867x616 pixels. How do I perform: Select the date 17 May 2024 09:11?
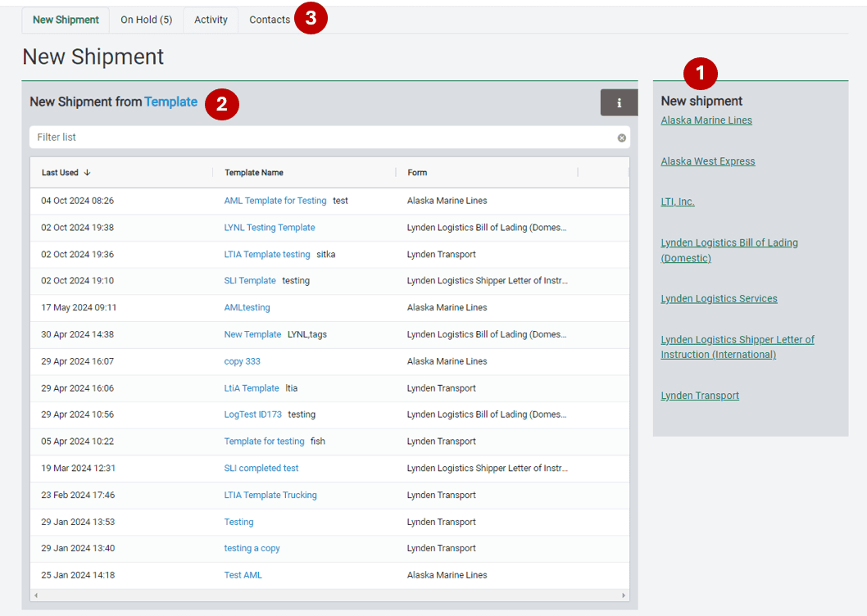pyautogui.click(x=79, y=307)
